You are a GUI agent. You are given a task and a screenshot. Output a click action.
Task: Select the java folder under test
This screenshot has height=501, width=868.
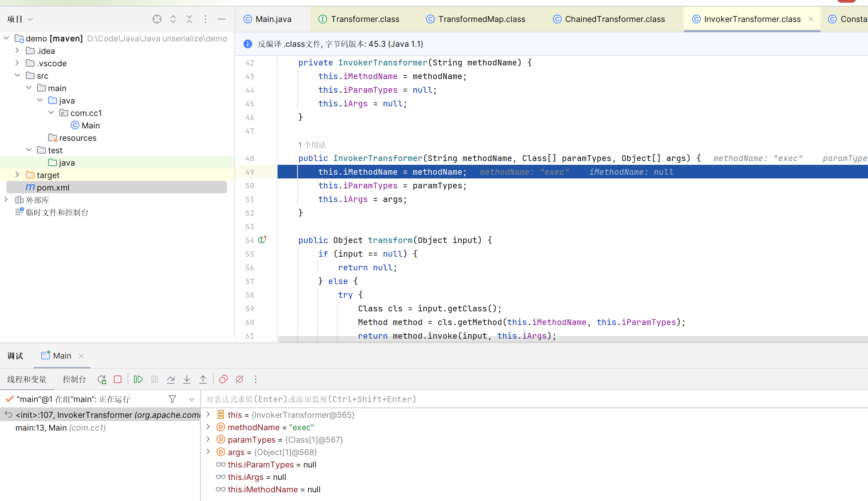point(61,163)
